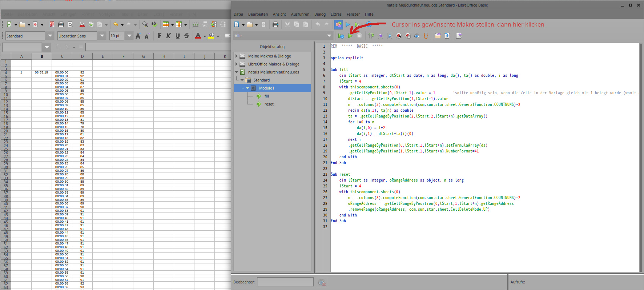Select the Standard library in tree
This screenshot has width=644, height=290.
(x=262, y=80)
